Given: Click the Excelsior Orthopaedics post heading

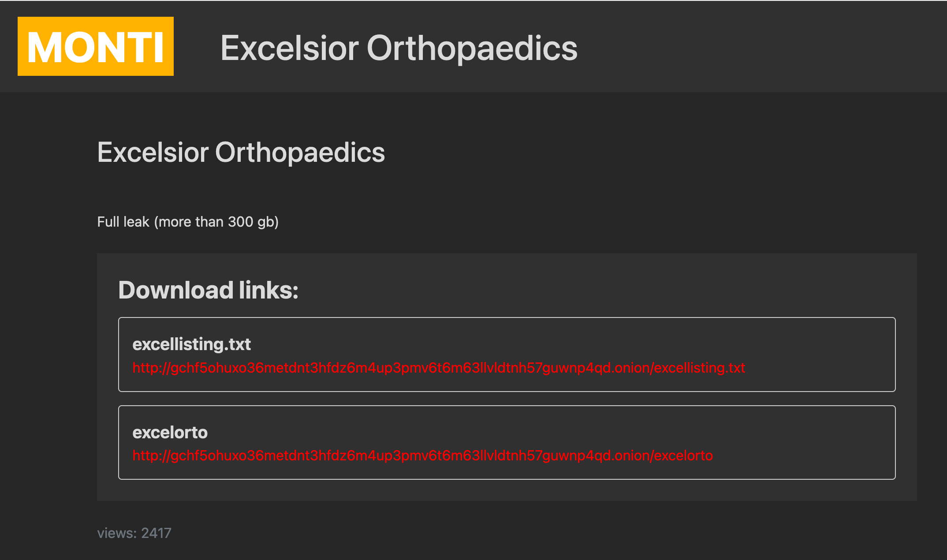Looking at the screenshot, I should (241, 153).
